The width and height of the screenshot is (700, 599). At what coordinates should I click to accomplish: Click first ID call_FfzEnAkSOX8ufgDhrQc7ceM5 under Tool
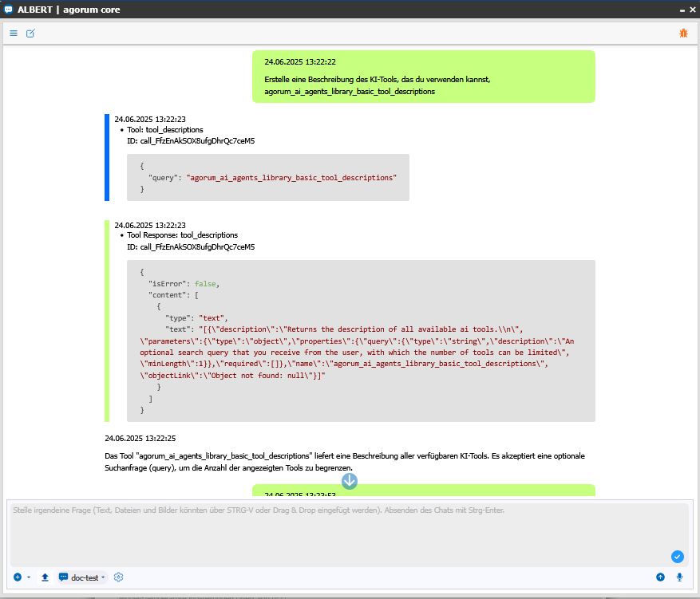(x=191, y=141)
